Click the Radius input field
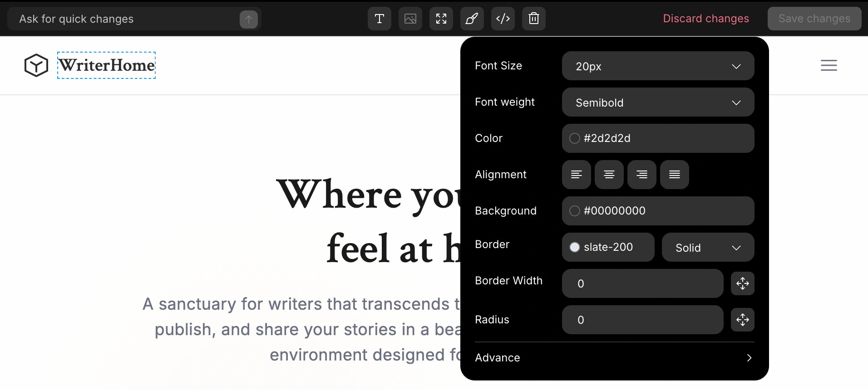This screenshot has width=868, height=390. (x=643, y=320)
